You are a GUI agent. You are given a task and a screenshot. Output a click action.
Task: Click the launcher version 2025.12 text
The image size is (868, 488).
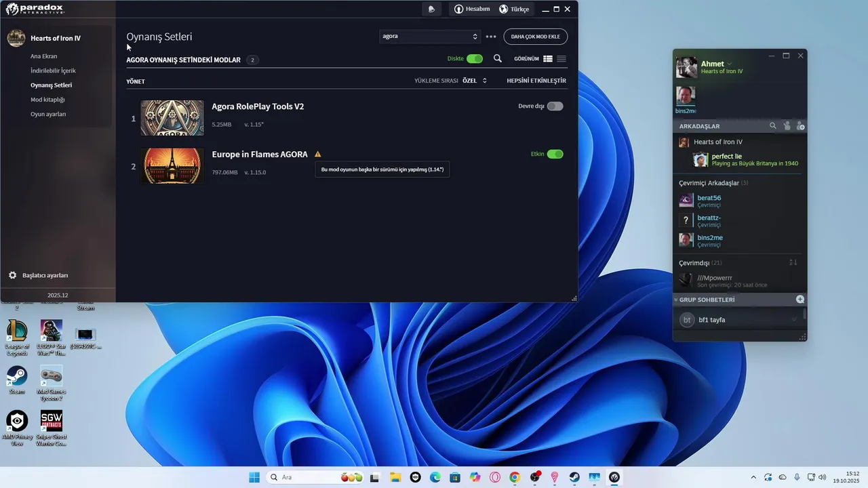(x=58, y=296)
